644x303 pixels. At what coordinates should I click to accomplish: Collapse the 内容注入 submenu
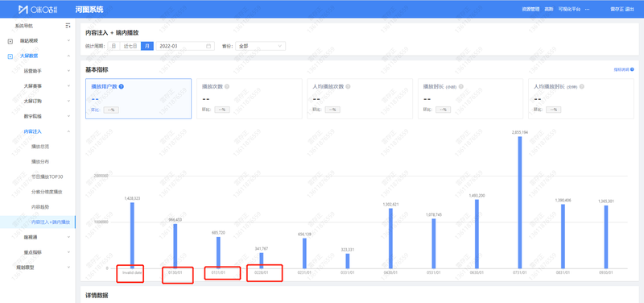click(68, 131)
